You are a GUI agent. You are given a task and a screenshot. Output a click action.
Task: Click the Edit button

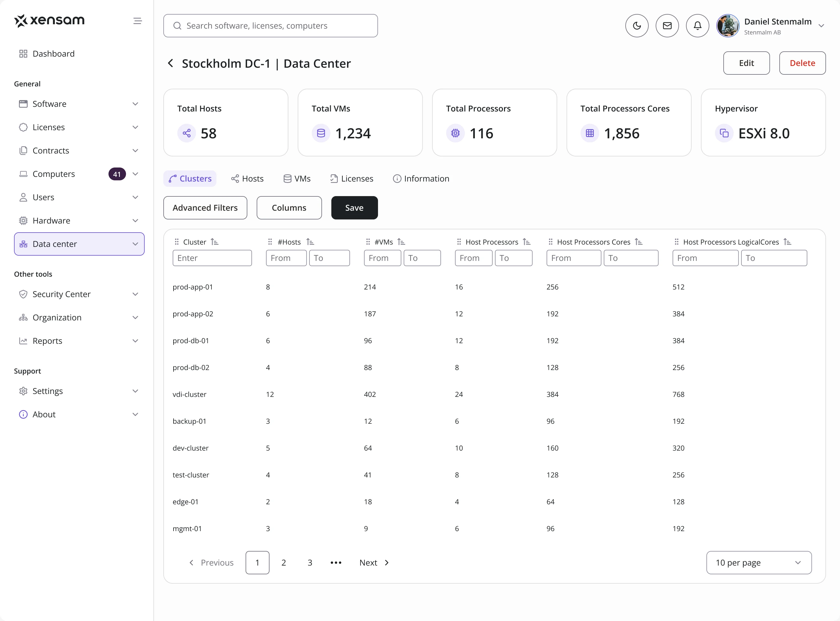pyautogui.click(x=746, y=63)
